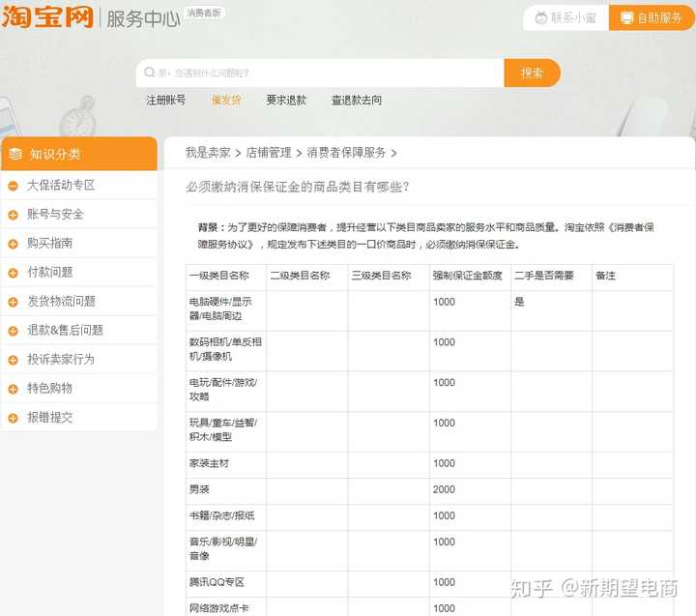The width and height of the screenshot is (696, 616).
Task: Expand 报错提交 plus icon
Action: coord(13,418)
